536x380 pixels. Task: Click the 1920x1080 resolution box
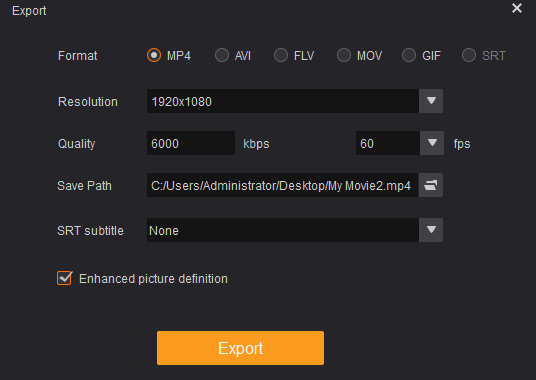click(x=283, y=101)
